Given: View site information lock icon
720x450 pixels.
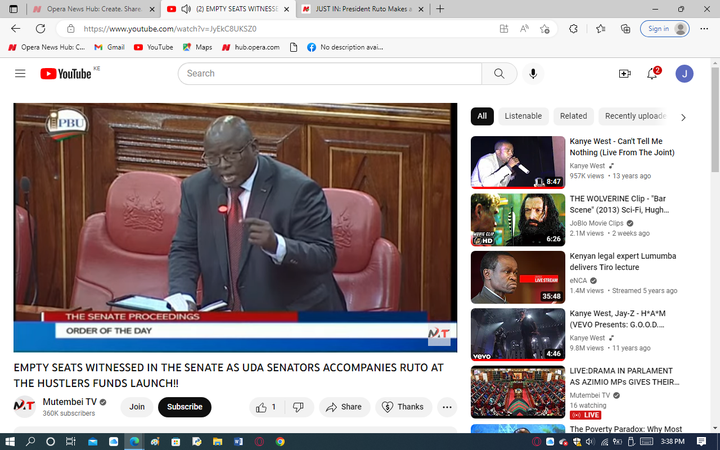Looking at the screenshot, I should (71, 28).
